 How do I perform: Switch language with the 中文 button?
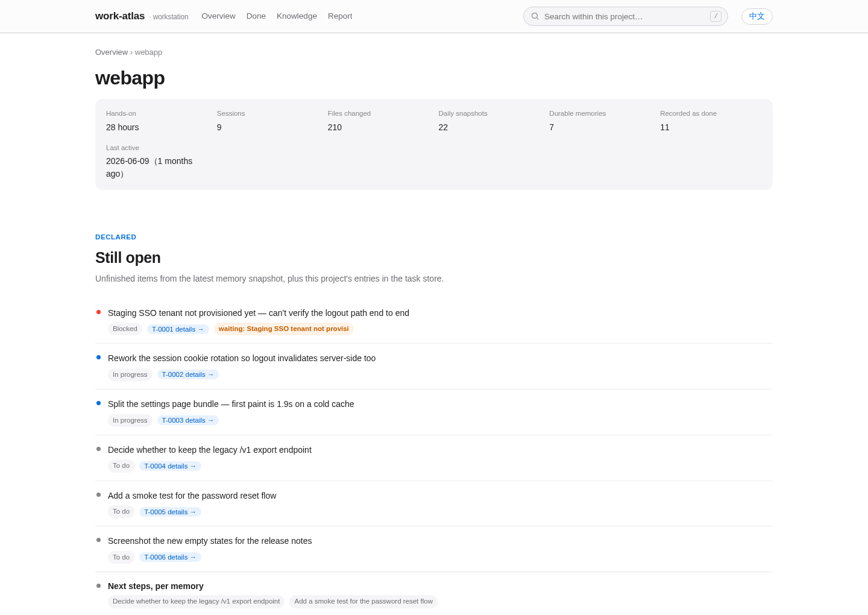point(757,16)
